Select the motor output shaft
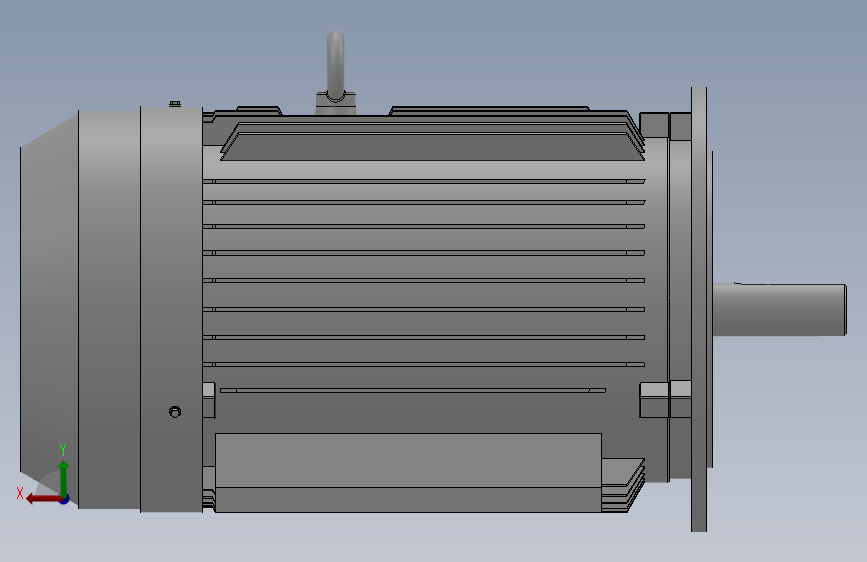The width and height of the screenshot is (867, 562). (x=779, y=309)
